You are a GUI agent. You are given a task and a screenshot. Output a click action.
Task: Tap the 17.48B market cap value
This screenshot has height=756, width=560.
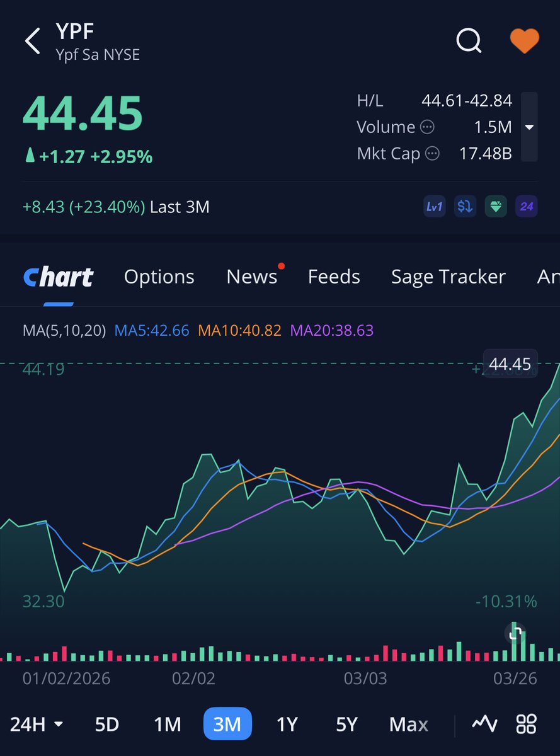[486, 153]
